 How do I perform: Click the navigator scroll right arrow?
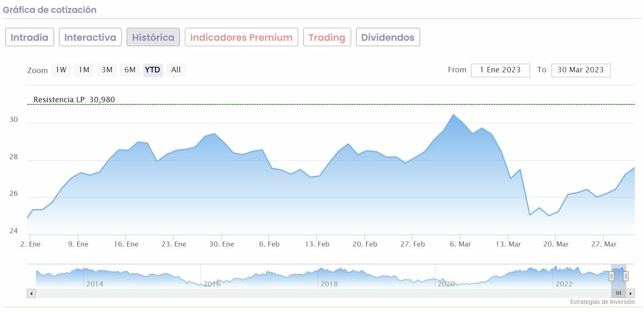631,293
